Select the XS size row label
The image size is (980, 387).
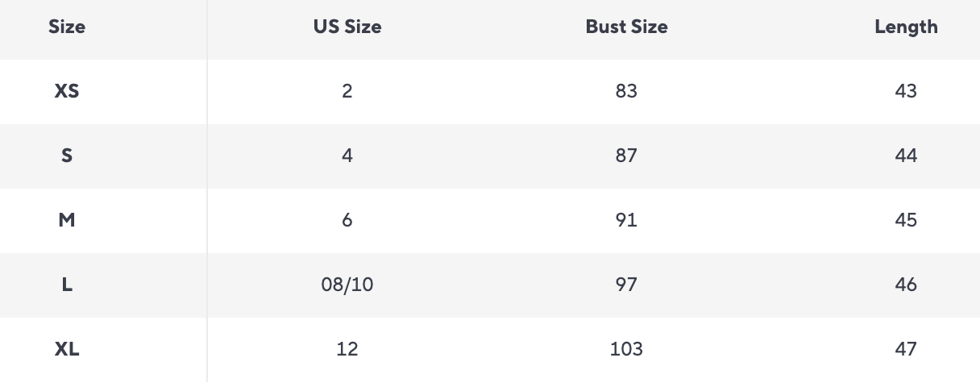coord(67,91)
